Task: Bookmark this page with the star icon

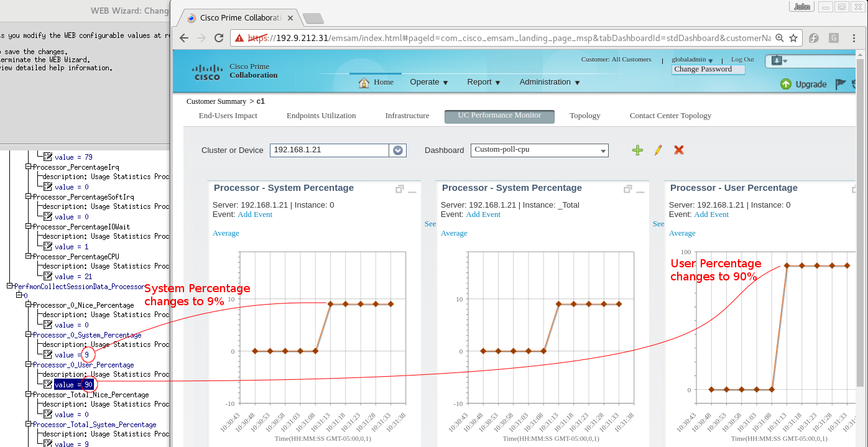Action: (793, 38)
